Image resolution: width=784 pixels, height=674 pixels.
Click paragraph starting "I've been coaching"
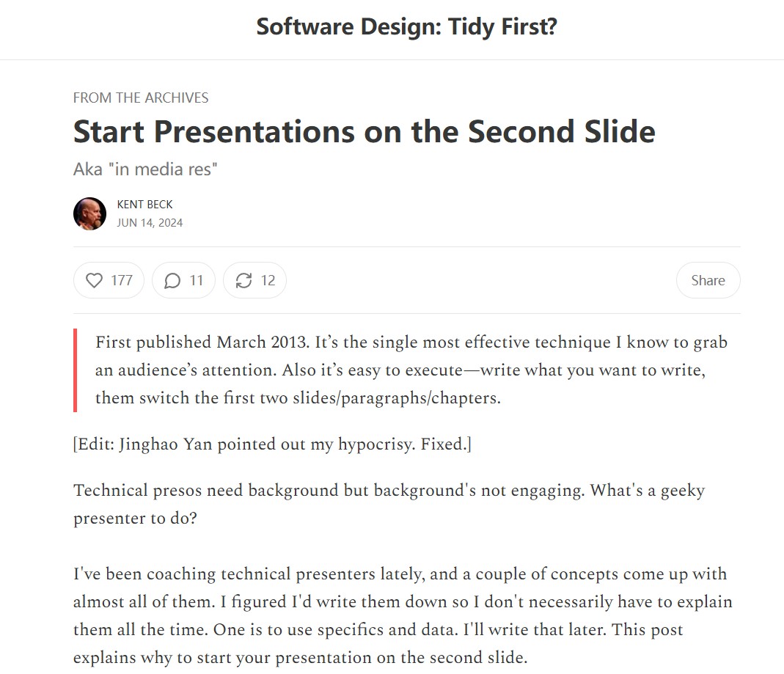point(403,615)
